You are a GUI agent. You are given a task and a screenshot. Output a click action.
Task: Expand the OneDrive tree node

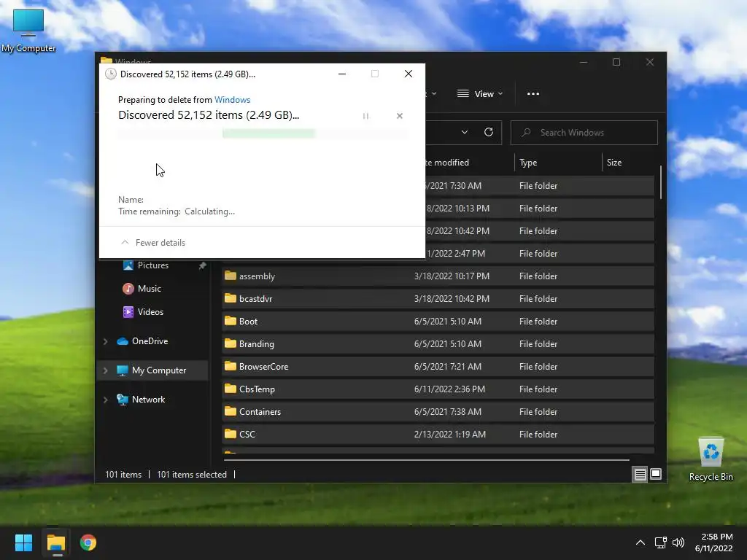105,341
